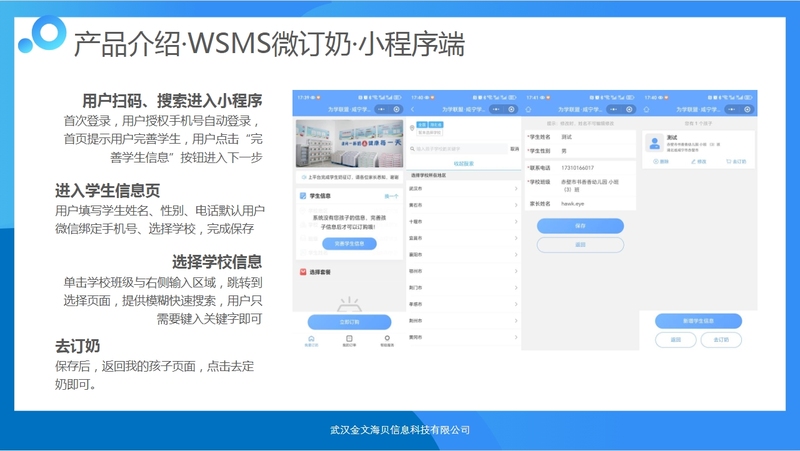
Task: Click the blue search link under the search box
Action: click(x=463, y=163)
